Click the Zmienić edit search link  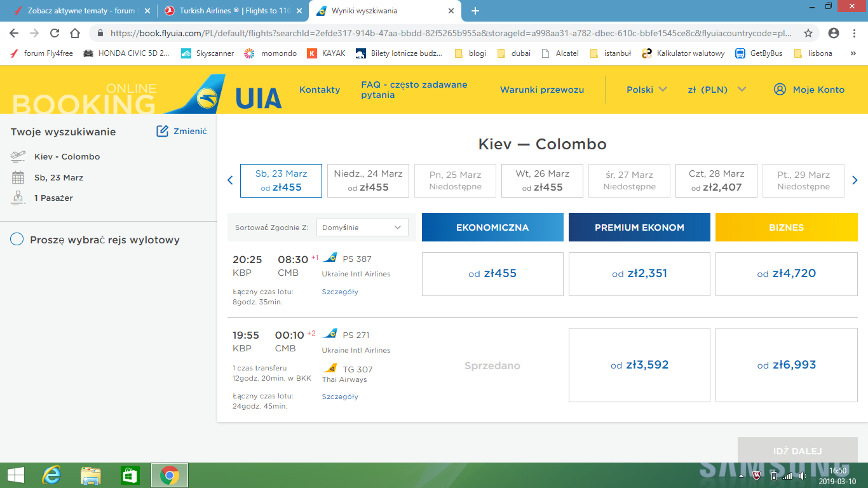pos(182,131)
